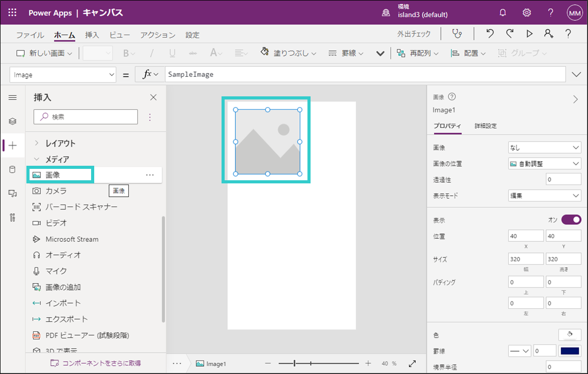
Task: Close the Insert panel
Action: [x=153, y=97]
